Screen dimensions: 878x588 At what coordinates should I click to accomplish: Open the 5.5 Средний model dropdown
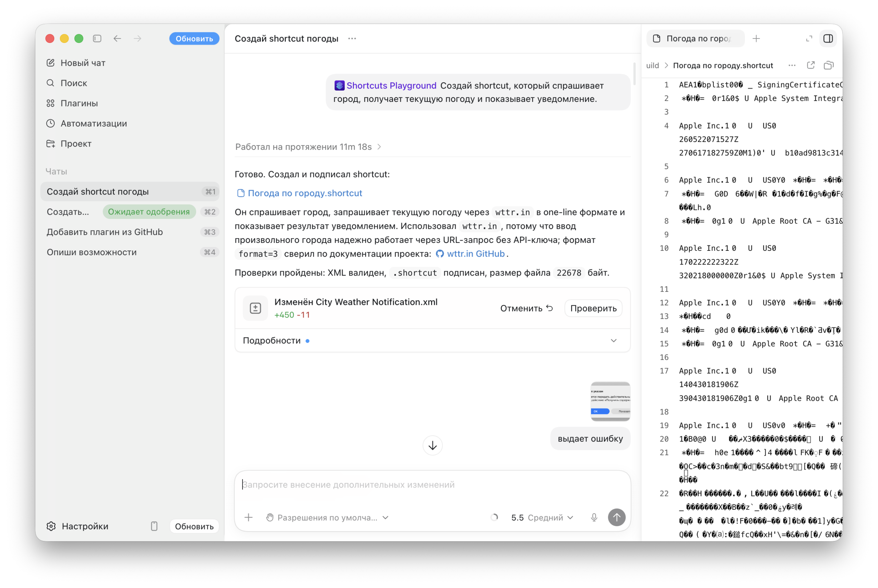(x=543, y=518)
